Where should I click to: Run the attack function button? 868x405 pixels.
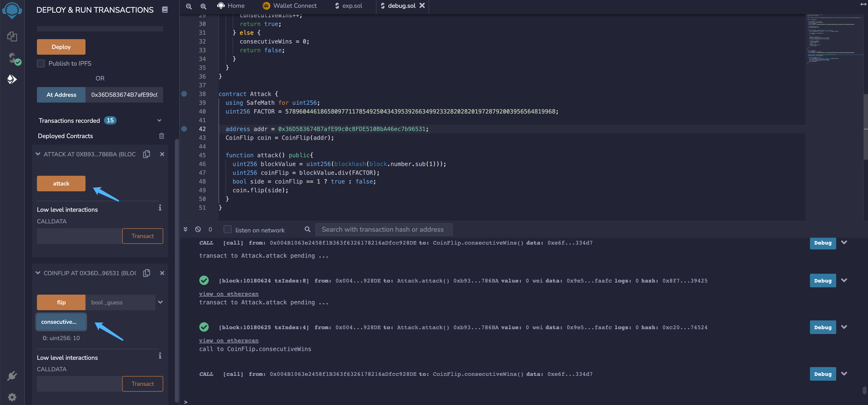pos(61,184)
